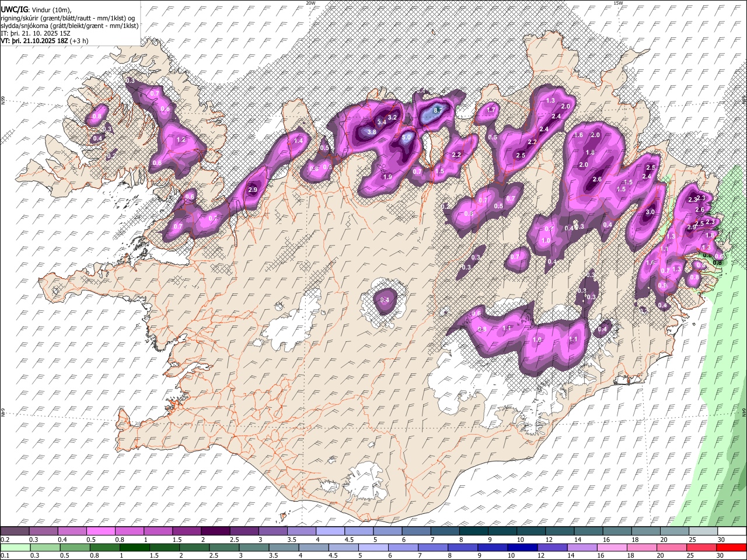Click the '9' label under the rain legend
This screenshot has width=747, height=560.
[x=480, y=555]
